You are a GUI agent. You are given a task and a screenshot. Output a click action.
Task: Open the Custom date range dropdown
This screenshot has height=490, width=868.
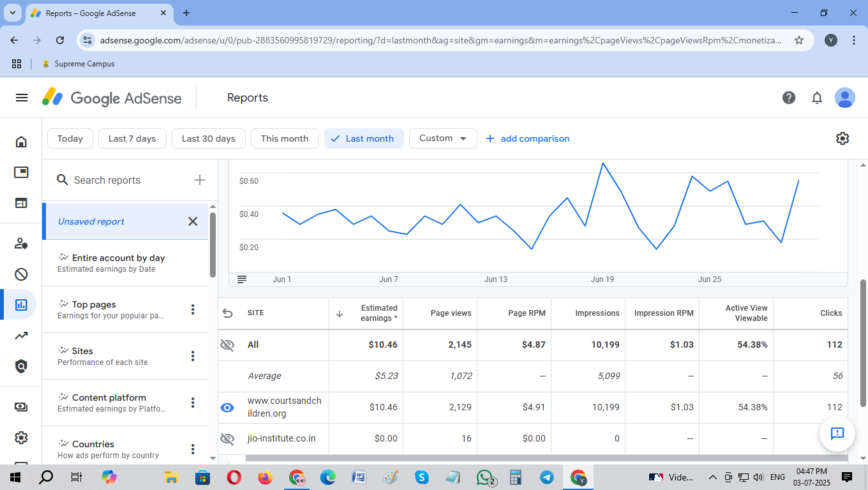pos(443,138)
